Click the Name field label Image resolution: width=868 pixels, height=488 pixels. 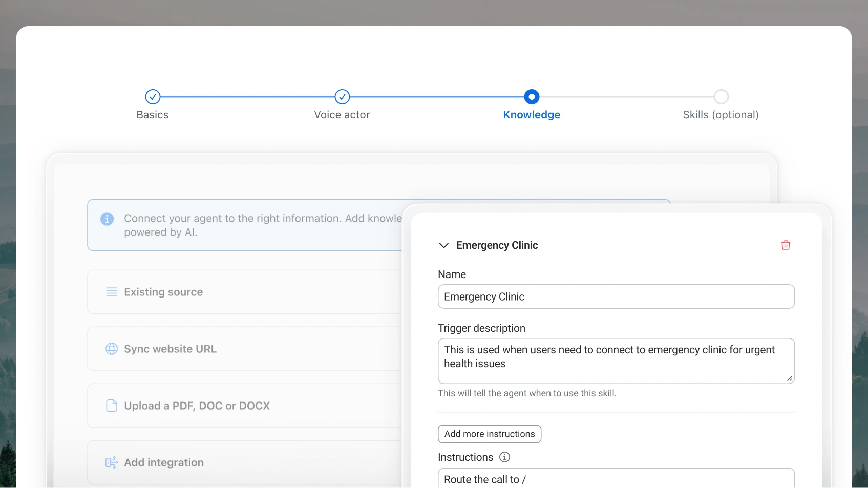(452, 274)
